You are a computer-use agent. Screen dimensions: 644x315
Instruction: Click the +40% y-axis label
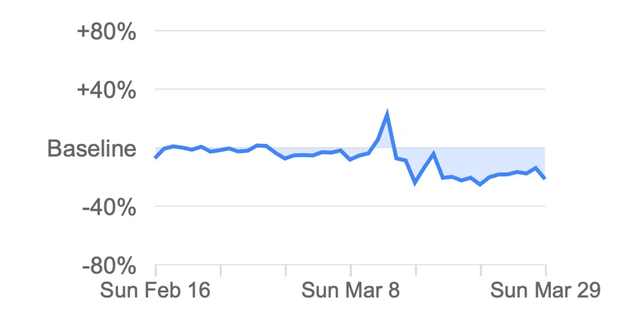pos(106,90)
